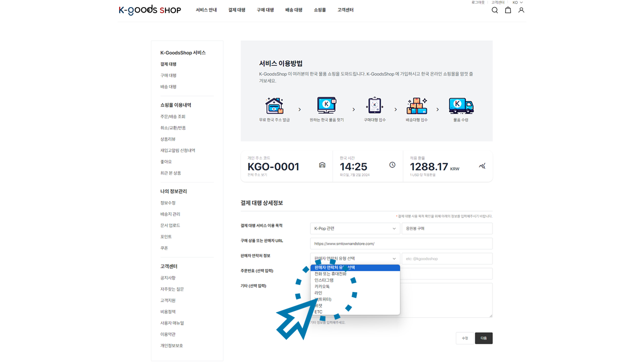Click the search magnifier icon in header
The width and height of the screenshot is (644, 362).
pyautogui.click(x=495, y=10)
